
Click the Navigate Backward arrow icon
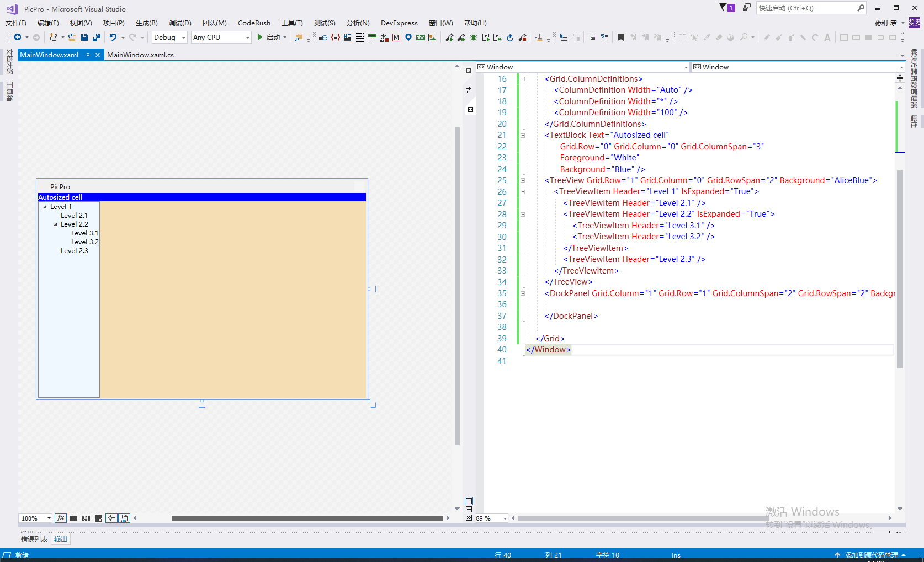click(x=18, y=38)
